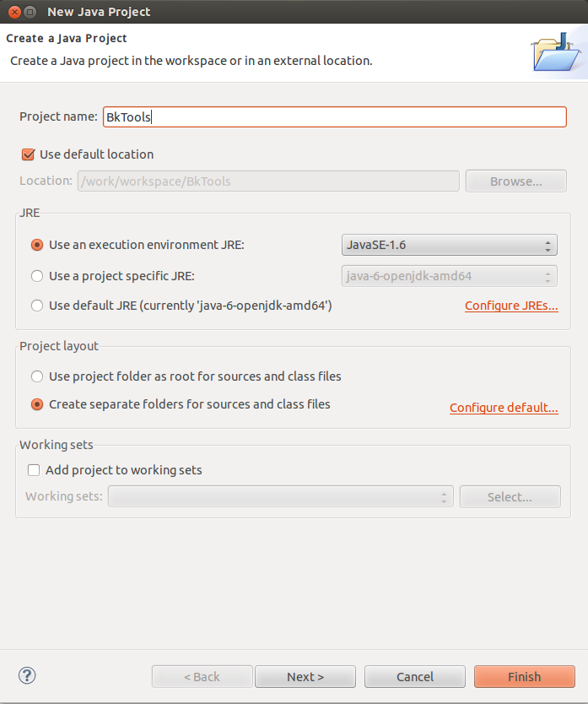Image resolution: width=588 pixels, height=704 pixels.
Task: Select Use default JRE option
Action: 37,306
